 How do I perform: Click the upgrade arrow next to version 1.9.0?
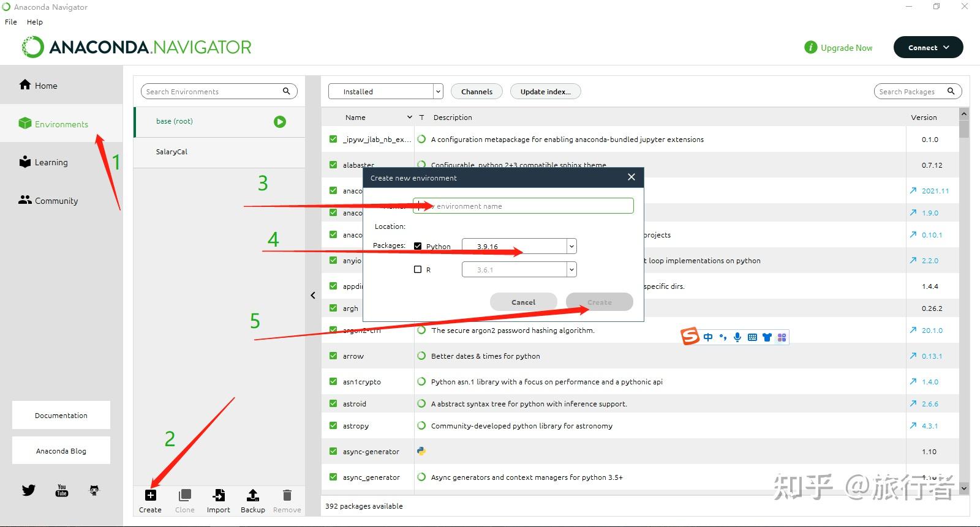(913, 213)
